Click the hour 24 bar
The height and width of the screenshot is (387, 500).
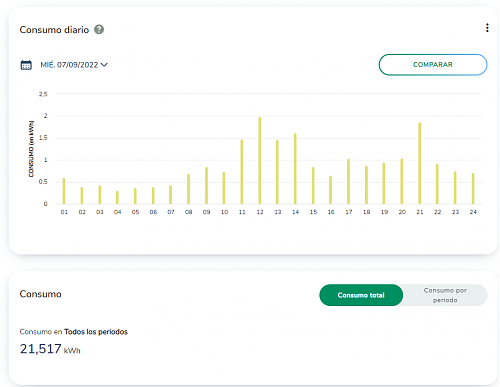473,188
